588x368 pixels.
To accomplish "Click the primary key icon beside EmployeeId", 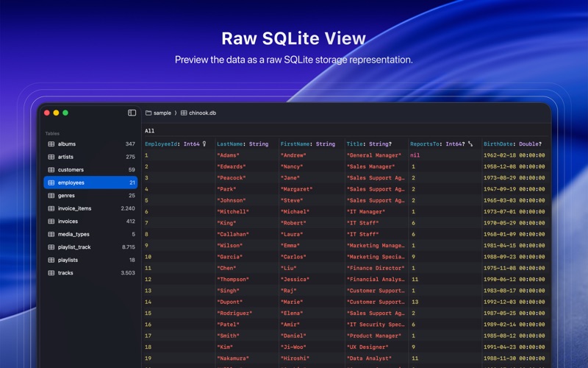I will tap(204, 144).
